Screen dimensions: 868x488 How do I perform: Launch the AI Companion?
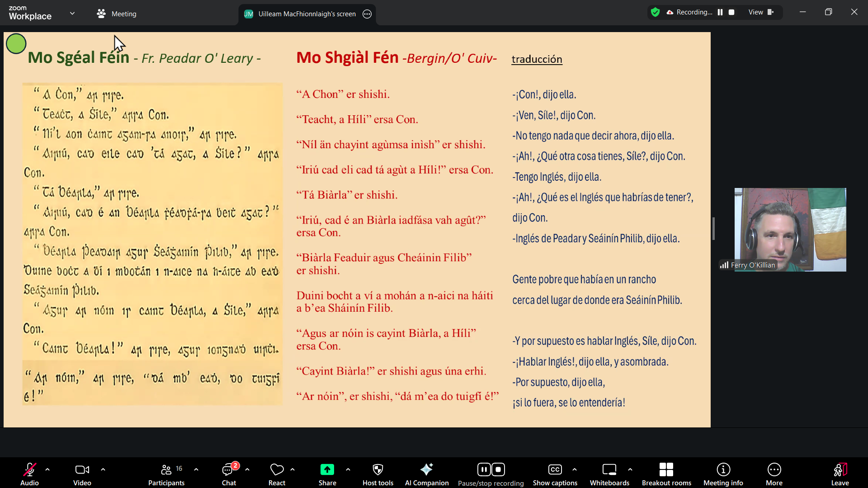point(426,470)
